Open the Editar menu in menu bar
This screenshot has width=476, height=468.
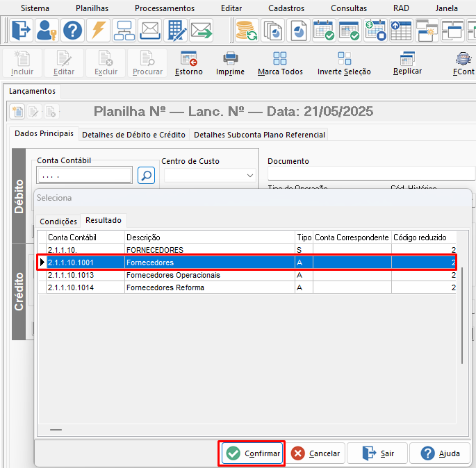pos(231,8)
